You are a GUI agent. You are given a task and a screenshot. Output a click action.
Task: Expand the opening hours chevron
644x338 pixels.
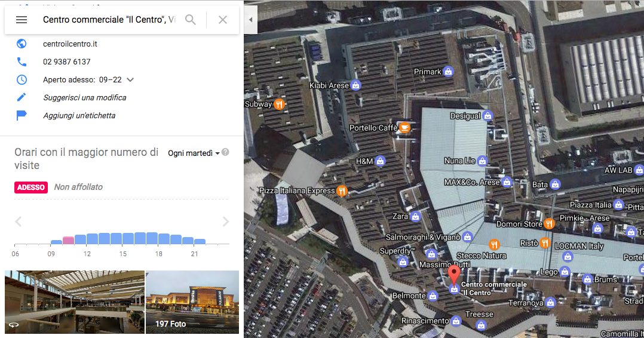click(x=130, y=79)
